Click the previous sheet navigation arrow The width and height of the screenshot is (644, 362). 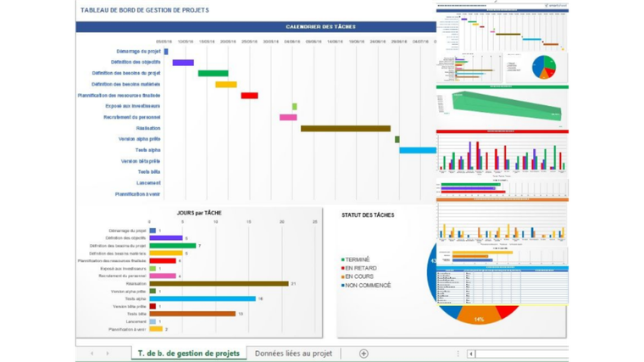[x=92, y=354]
